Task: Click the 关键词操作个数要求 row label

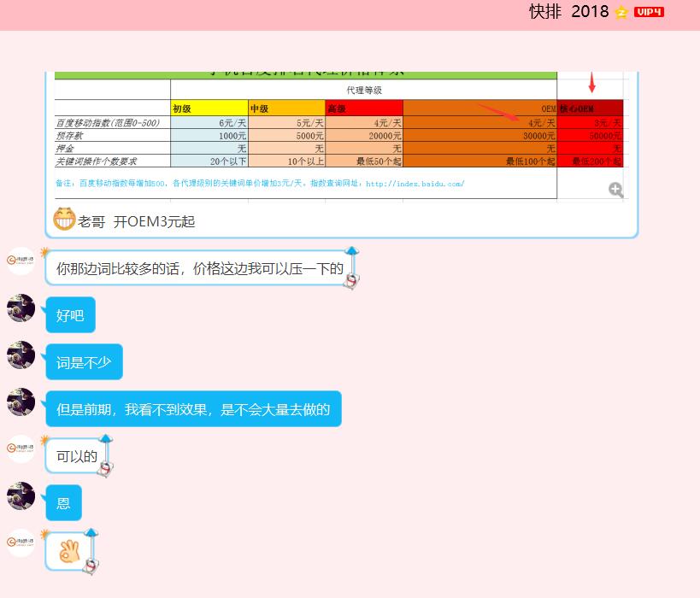Action: pyautogui.click(x=96, y=161)
